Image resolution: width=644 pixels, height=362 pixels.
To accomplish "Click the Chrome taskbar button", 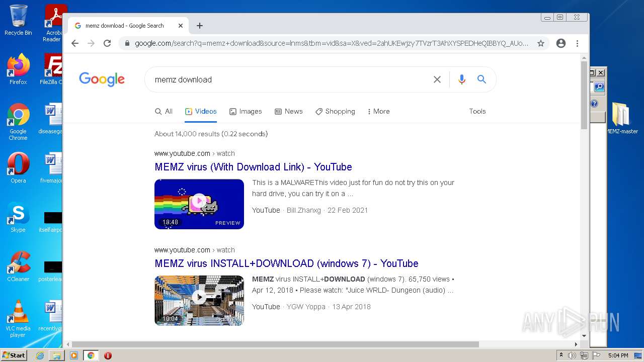I will [91, 355].
